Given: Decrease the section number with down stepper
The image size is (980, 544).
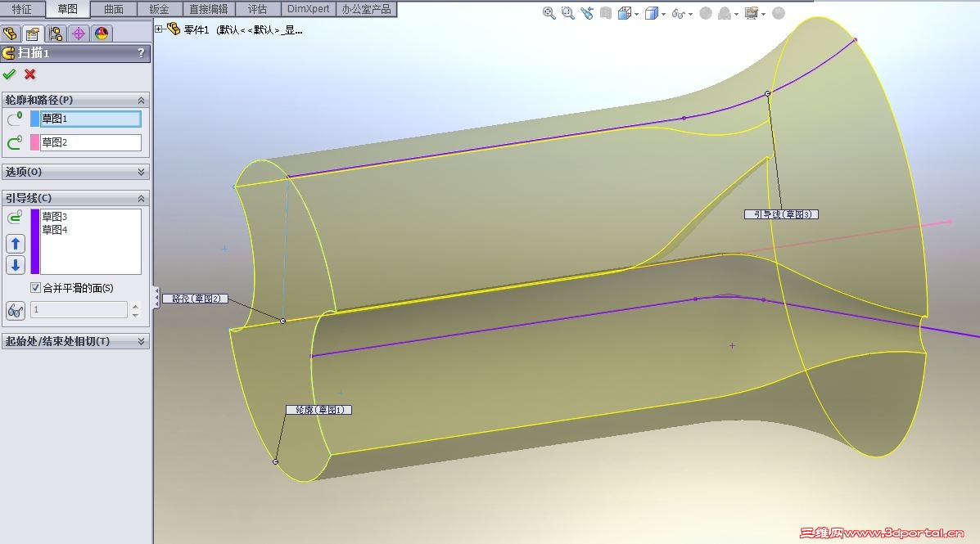Looking at the screenshot, I should coord(136,314).
